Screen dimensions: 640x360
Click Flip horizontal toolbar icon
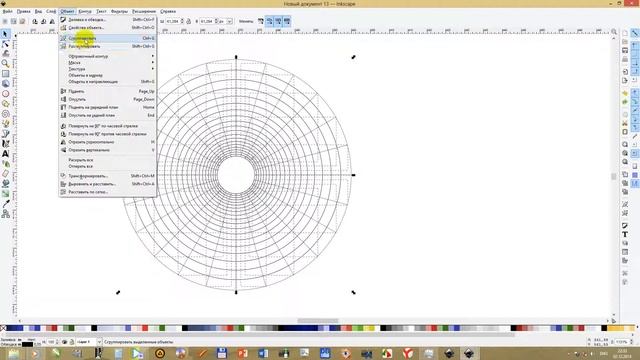tap(52, 21)
